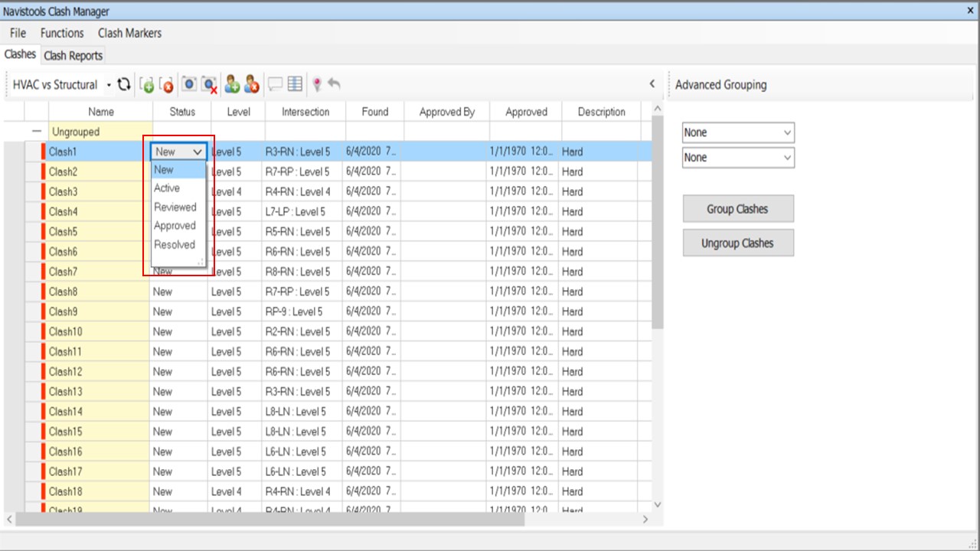Switch to the Clash Reports tab
Image resolution: width=980 pixels, height=551 pixels.
pos(73,56)
